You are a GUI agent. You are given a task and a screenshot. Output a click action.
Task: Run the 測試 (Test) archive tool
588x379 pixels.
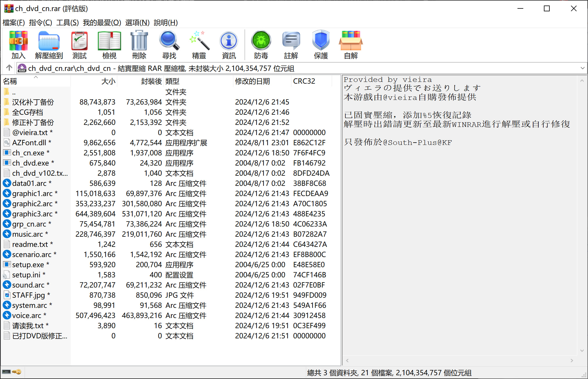79,45
